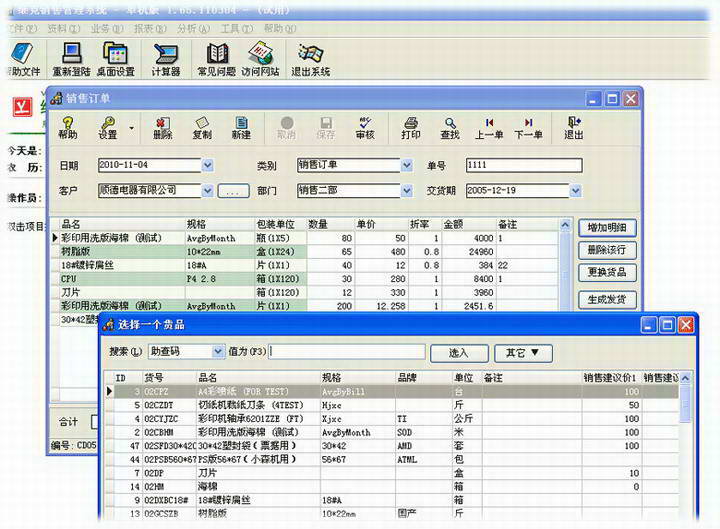
Task: Click 保存 save disk icon
Action: coord(326,128)
